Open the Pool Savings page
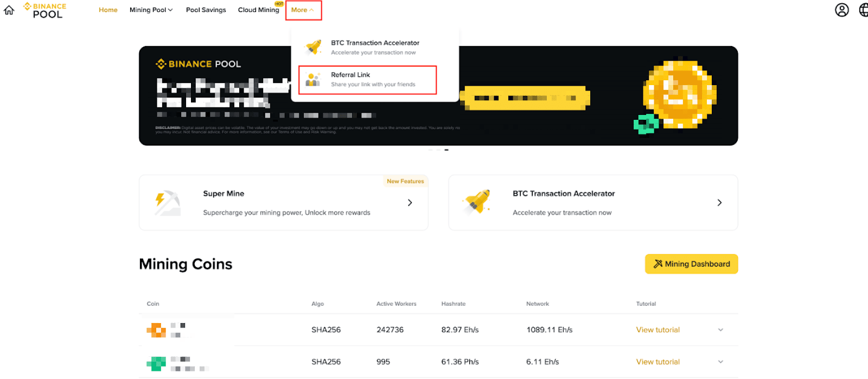 (206, 10)
